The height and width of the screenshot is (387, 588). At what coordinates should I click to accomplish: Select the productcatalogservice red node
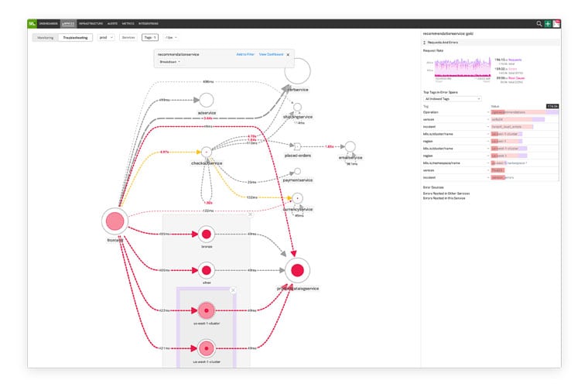coord(296,271)
